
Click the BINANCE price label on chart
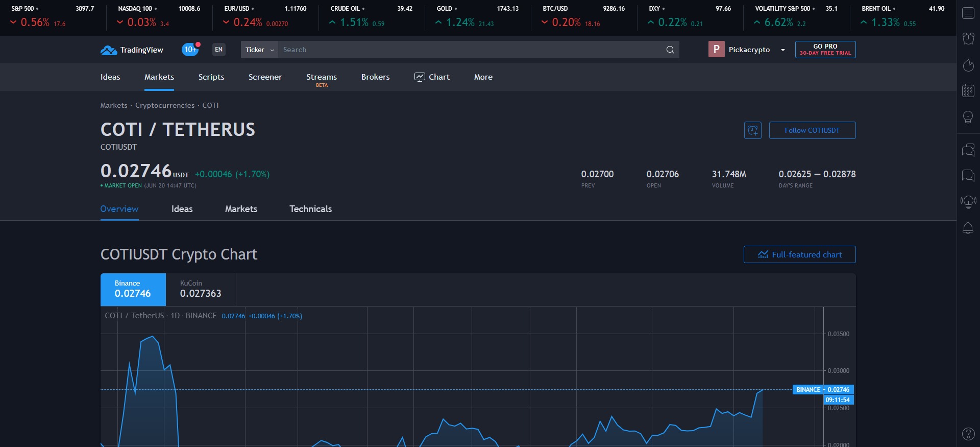[808, 389]
